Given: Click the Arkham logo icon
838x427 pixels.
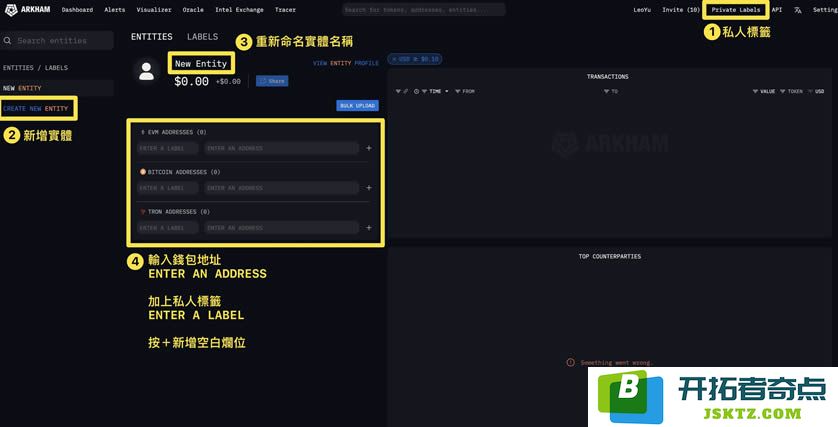Looking at the screenshot, I should pos(11,10).
